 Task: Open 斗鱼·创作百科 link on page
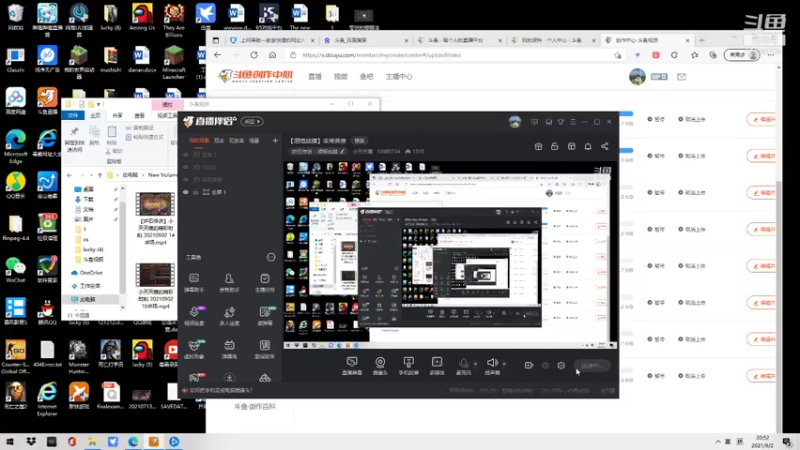[x=255, y=407]
